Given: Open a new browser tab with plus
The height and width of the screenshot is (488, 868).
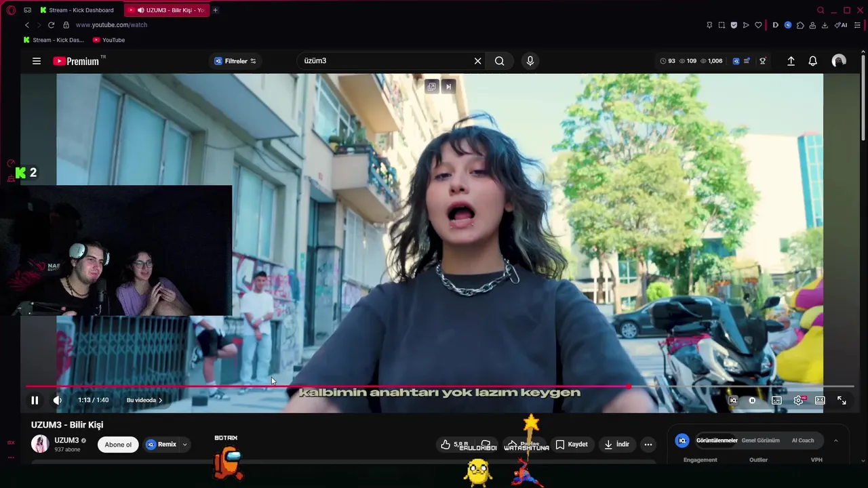Looking at the screenshot, I should coord(215,10).
